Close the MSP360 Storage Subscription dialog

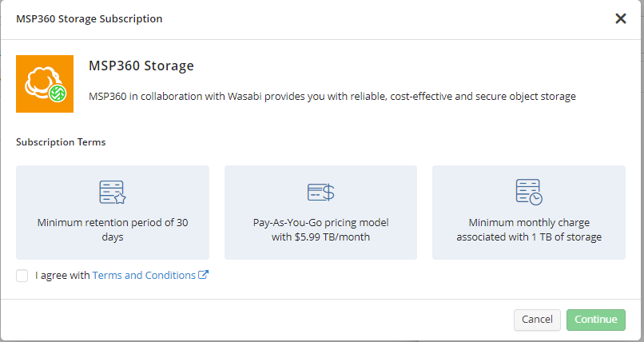(x=620, y=18)
